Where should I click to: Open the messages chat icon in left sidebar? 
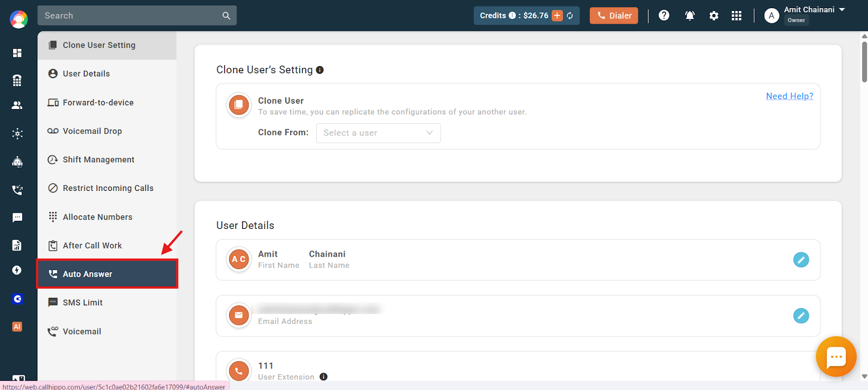click(x=17, y=218)
